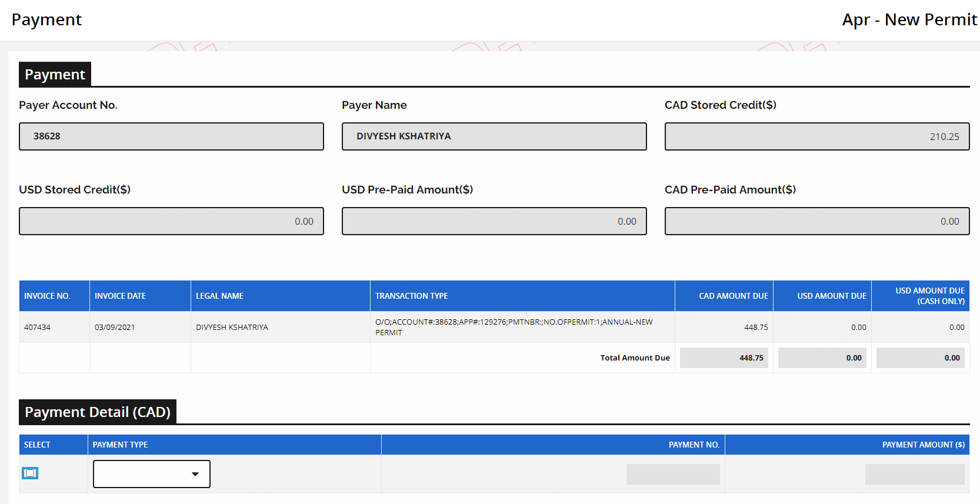This screenshot has height=504, width=980.
Task: Click the USD cash-only total box
Action: coord(921,358)
